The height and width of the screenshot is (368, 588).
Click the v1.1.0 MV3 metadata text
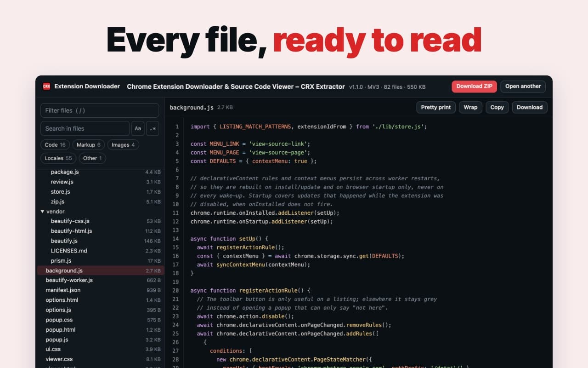coord(387,86)
